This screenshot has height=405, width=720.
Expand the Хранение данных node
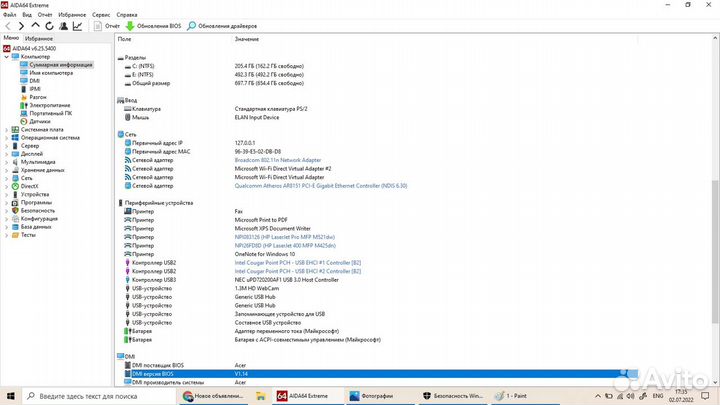pos(6,170)
